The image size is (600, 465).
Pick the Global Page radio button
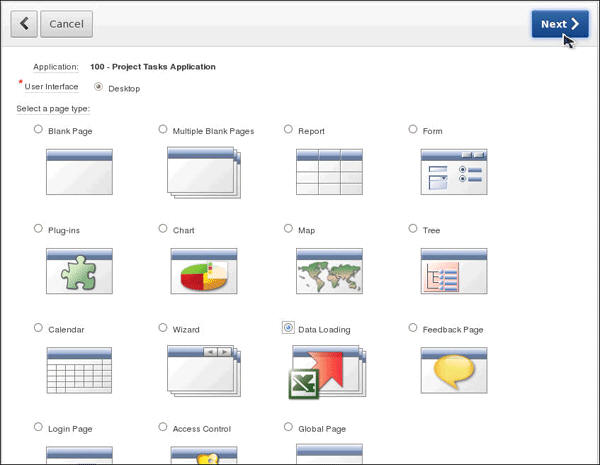tap(288, 426)
